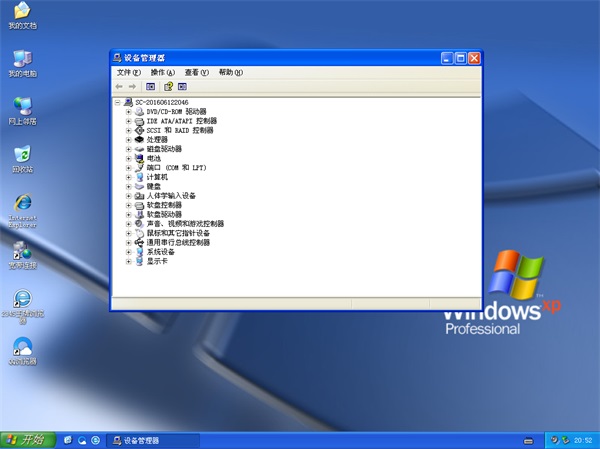This screenshot has width=600, height=449.
Task: Select the DVD/CD-ROM 驱动器 device icon
Action: point(139,111)
